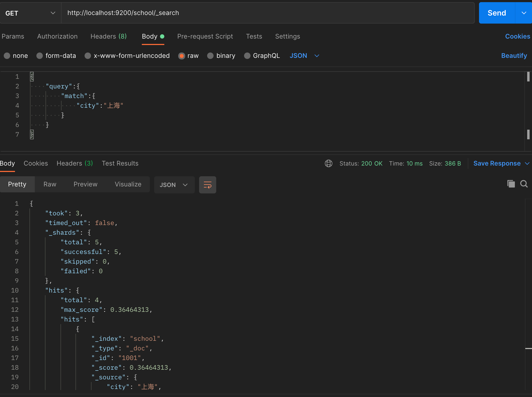This screenshot has width=532, height=397.
Task: Click the "_source" response line
Action: pyautogui.click(x=115, y=377)
